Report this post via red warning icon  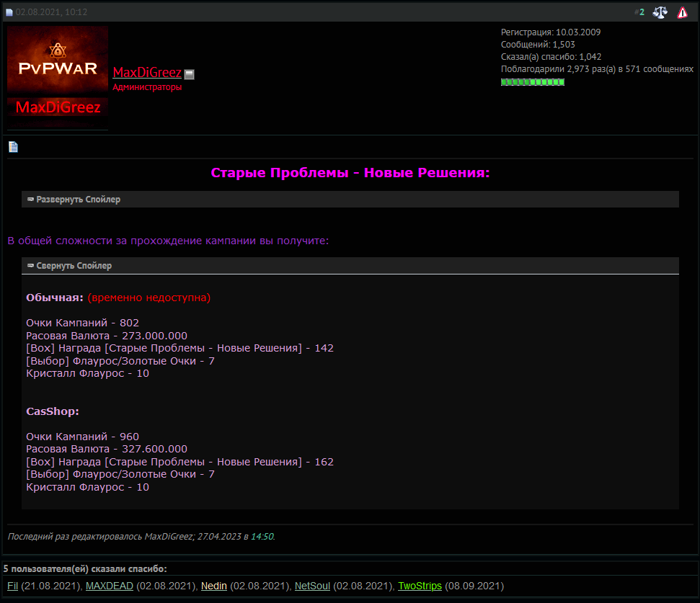tap(683, 12)
